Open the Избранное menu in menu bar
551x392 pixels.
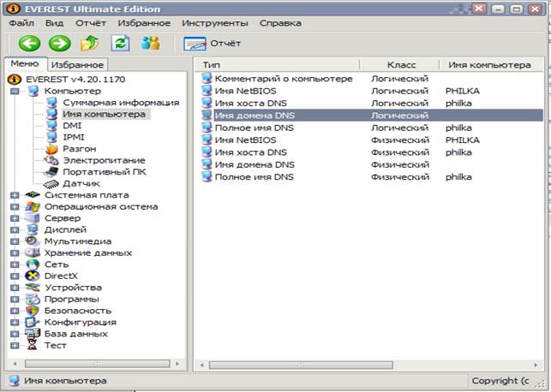[x=144, y=23]
